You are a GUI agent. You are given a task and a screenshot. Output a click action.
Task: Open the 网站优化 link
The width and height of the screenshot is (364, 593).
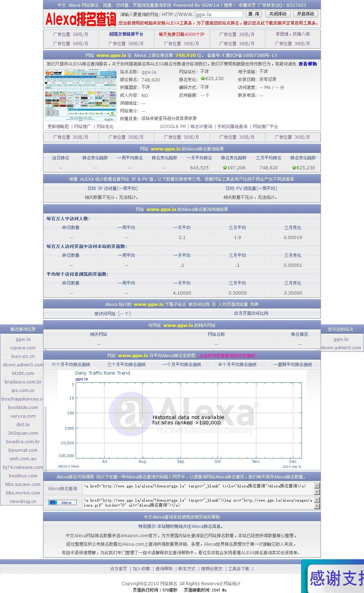pos(105,127)
